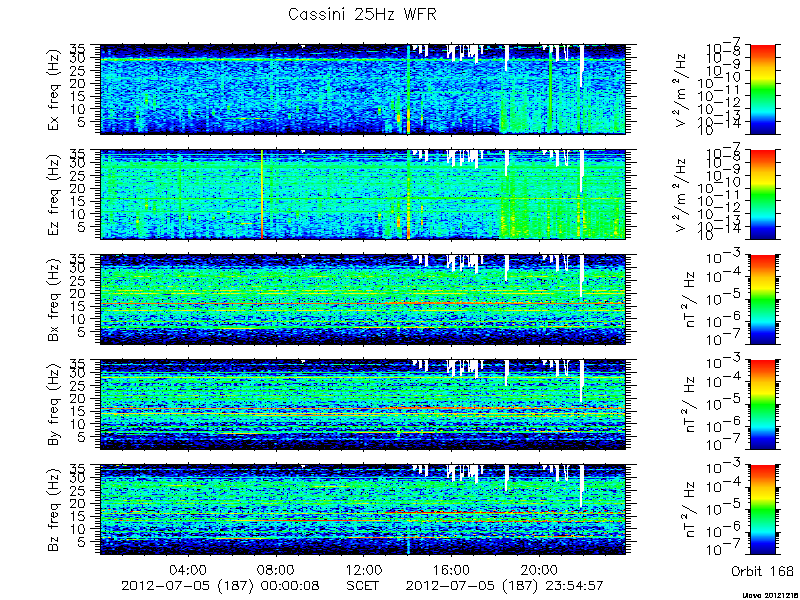Click the 12:00 time axis tick label
Image resolution: width=800 pixels, height=600 pixels.
363,569
